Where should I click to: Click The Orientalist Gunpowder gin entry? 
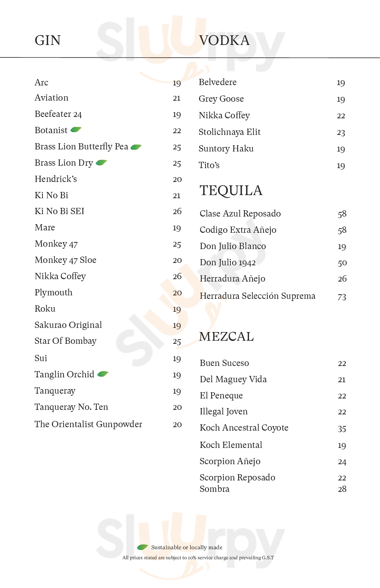coord(88,424)
